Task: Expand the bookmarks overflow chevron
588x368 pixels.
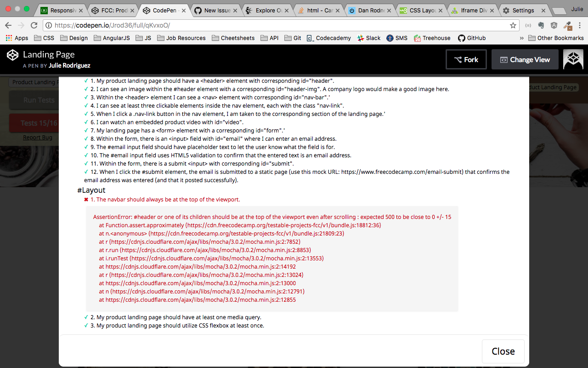Action: pyautogui.click(x=522, y=38)
